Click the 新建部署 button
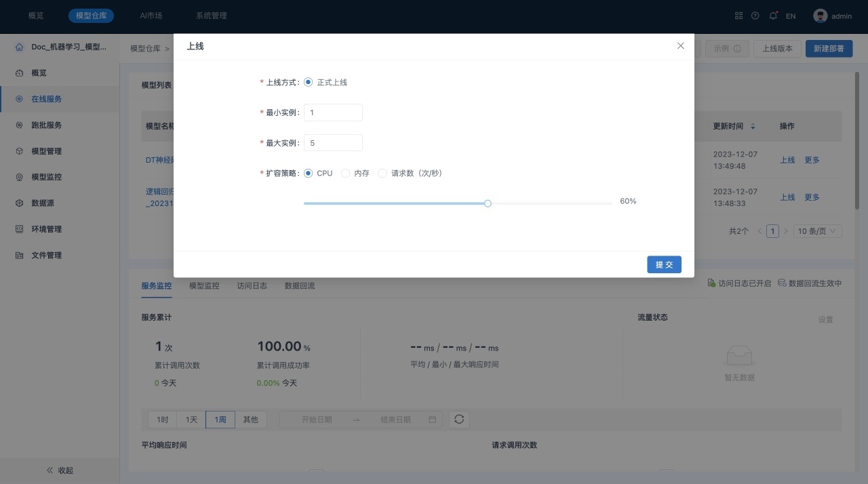This screenshot has height=484, width=868. (829, 49)
